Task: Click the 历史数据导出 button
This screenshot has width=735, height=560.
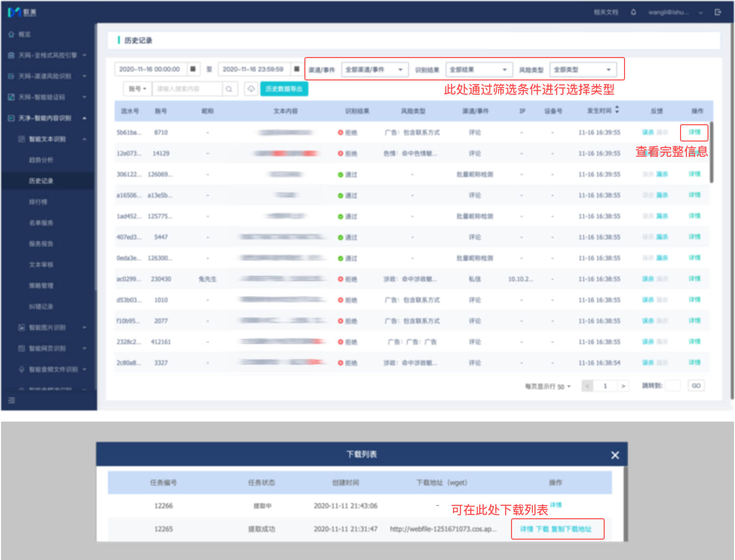Action: [x=284, y=89]
